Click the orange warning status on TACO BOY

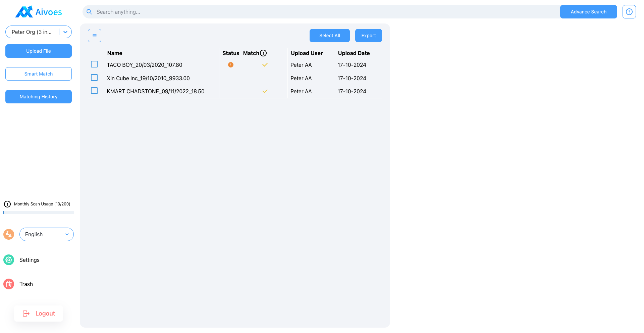click(x=231, y=65)
